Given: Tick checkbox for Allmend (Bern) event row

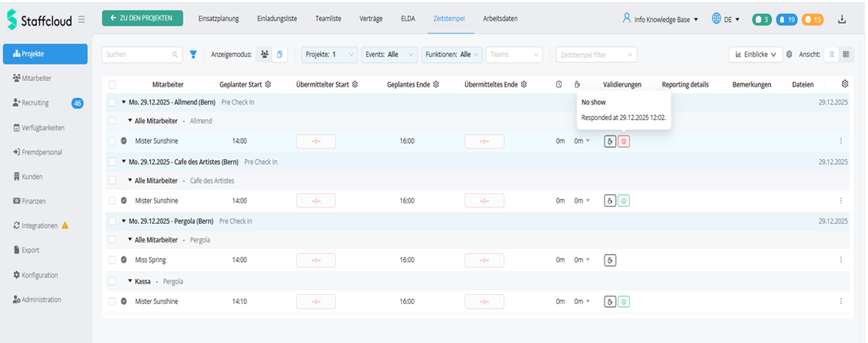Looking at the screenshot, I should (x=113, y=103).
